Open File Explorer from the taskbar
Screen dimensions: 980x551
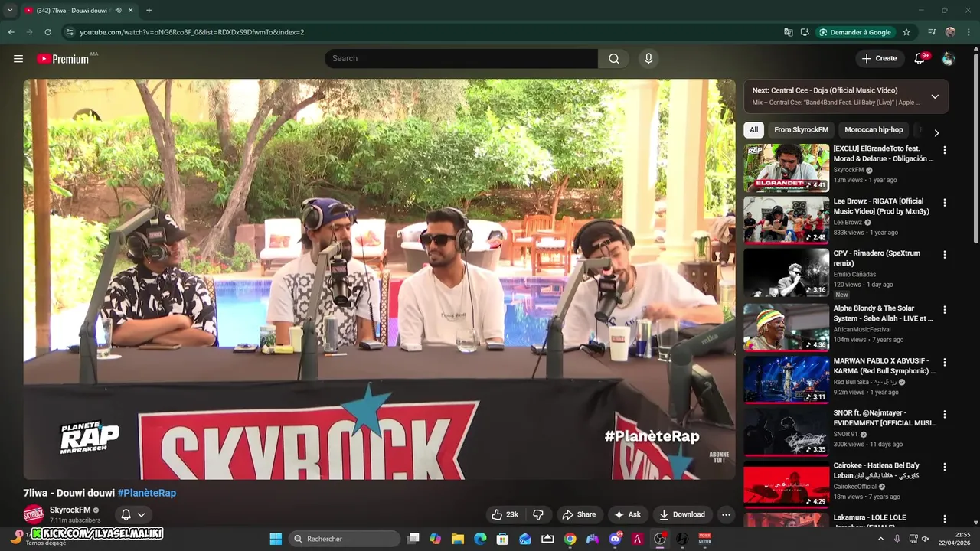(458, 539)
